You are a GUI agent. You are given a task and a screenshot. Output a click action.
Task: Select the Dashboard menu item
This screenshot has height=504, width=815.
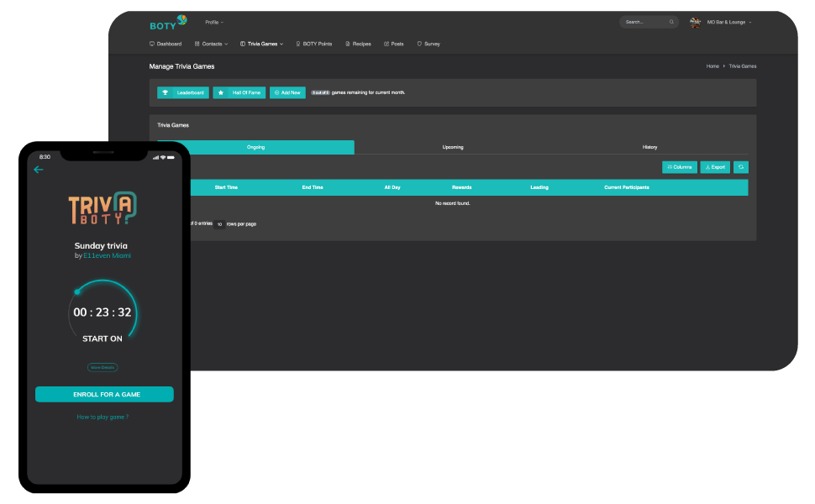point(166,44)
